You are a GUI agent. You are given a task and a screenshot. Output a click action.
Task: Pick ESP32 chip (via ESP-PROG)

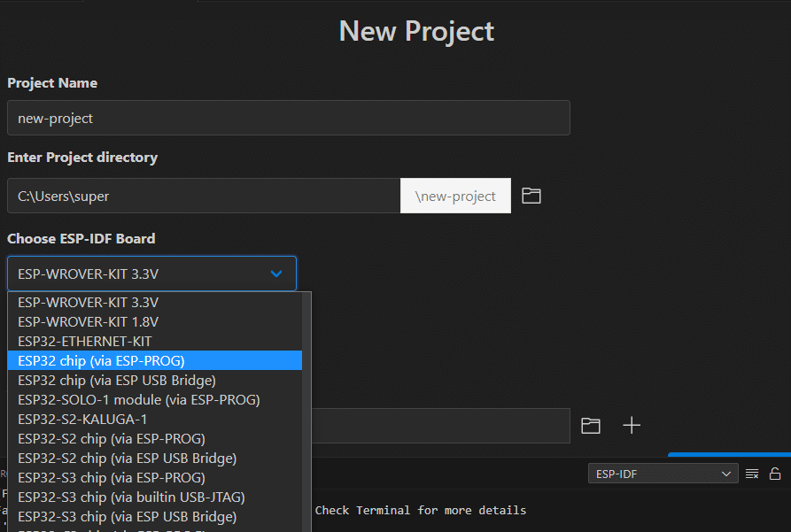[155, 360]
